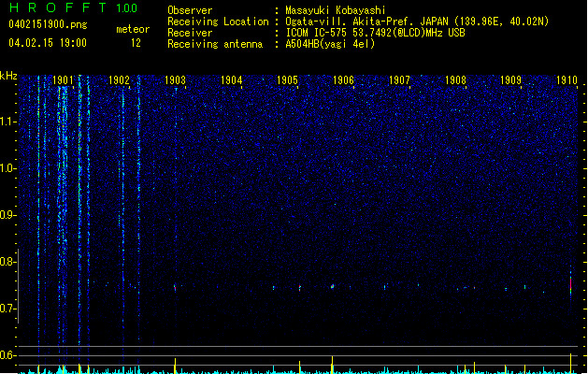
Task: Click the 1901 time marker
Action: (63, 79)
